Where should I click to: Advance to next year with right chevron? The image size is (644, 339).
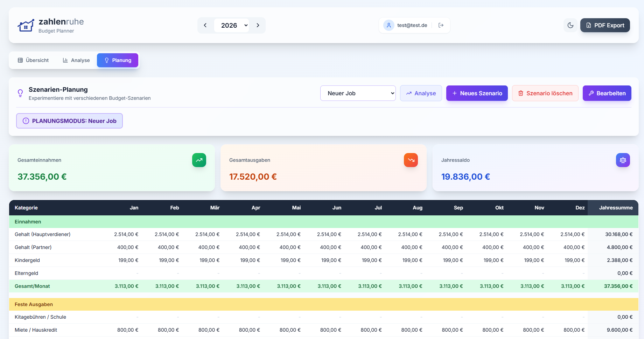[x=258, y=25]
